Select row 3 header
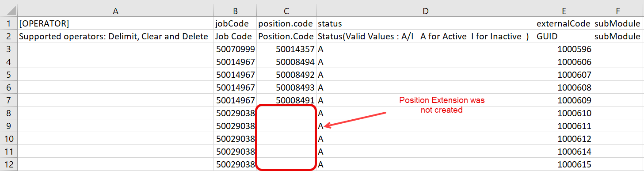The height and width of the screenshot is (171, 644). click(8, 50)
